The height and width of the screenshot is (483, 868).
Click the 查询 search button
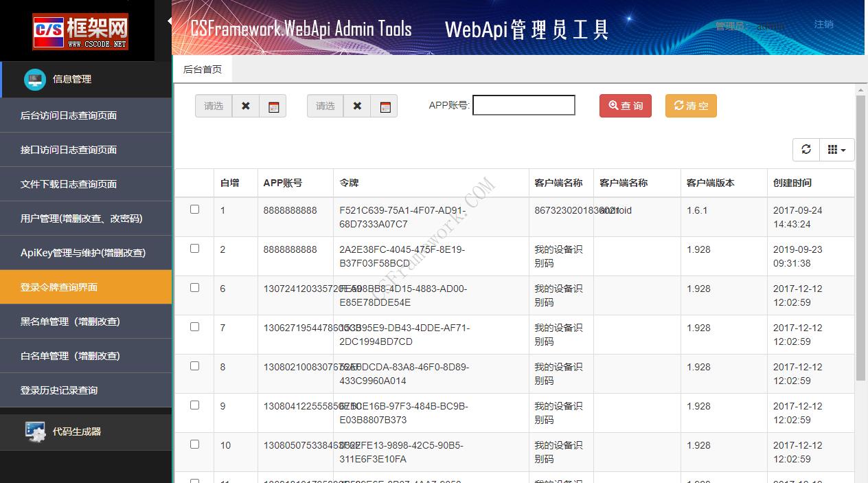pyautogui.click(x=625, y=106)
